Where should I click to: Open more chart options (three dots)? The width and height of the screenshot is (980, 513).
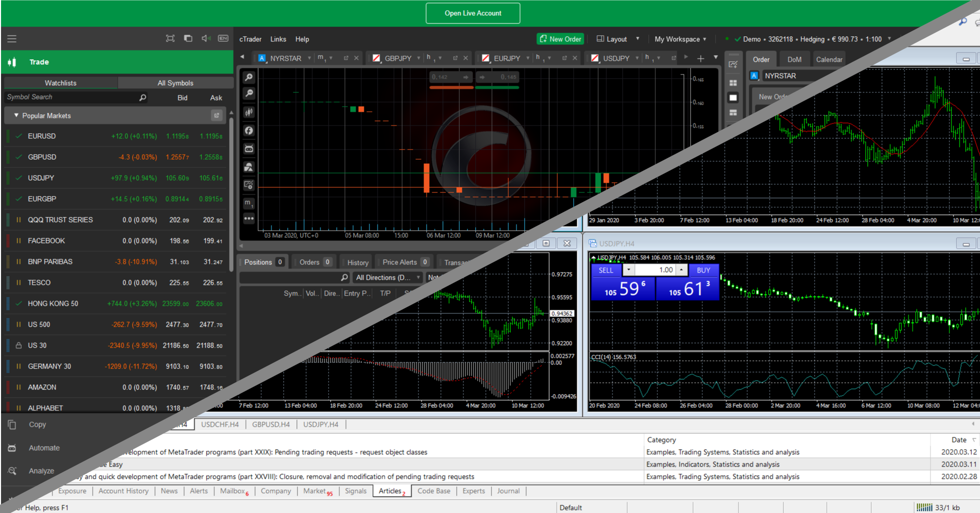249,218
